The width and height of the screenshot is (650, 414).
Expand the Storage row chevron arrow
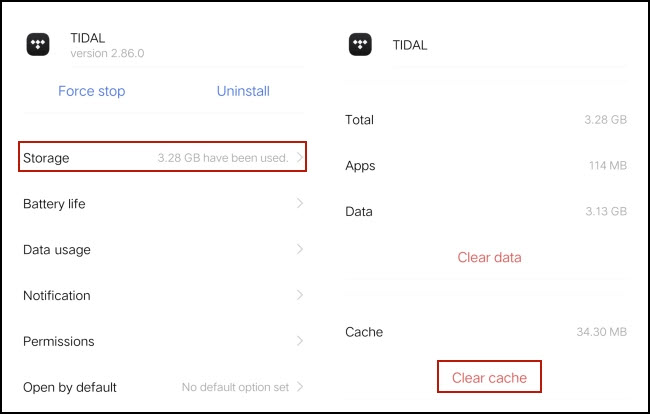coord(300,157)
